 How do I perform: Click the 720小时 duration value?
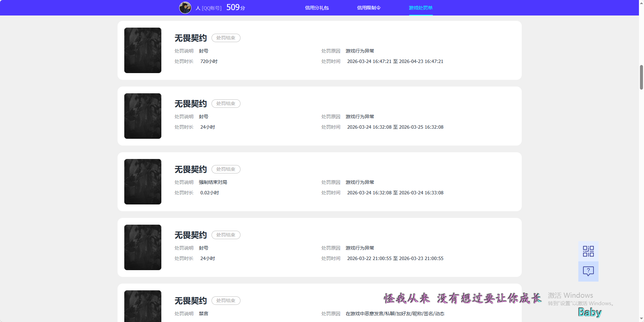(209, 61)
